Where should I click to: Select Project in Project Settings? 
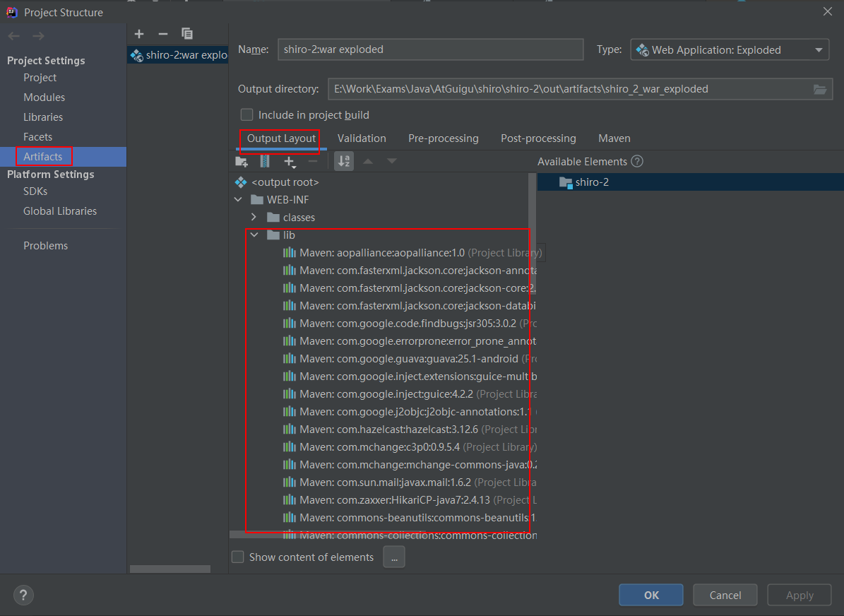click(40, 78)
